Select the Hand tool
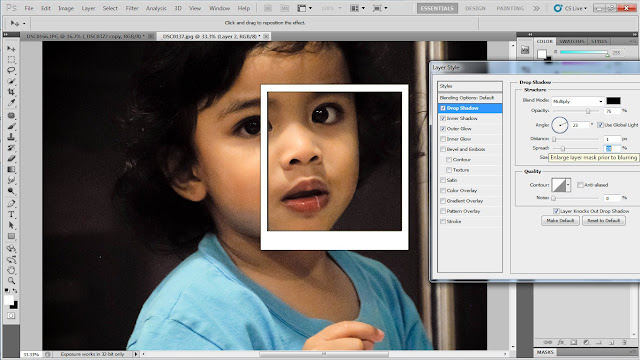This screenshot has width=640, height=360. [x=11, y=270]
